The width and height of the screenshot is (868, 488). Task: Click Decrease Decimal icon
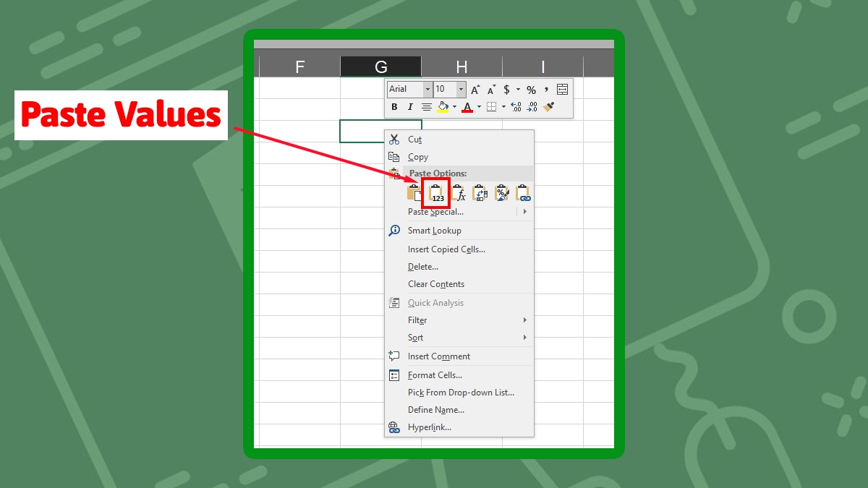click(x=532, y=107)
